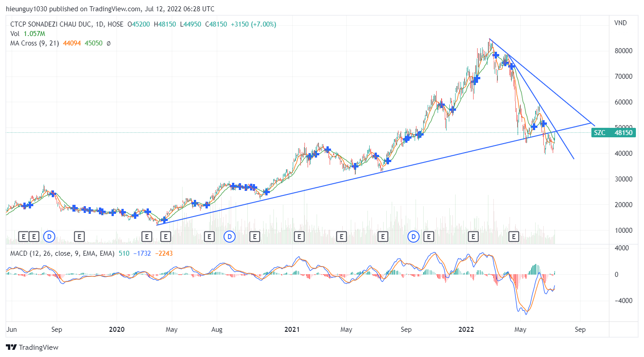The image size is (644, 357).
Task: Click the 80000 price axis label
Action: [624, 51]
